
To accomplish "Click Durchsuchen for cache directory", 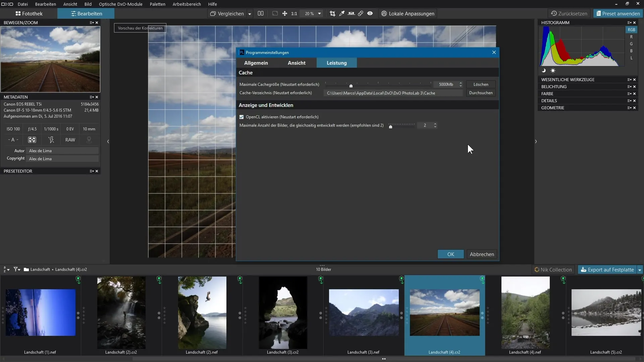I will pos(481,93).
